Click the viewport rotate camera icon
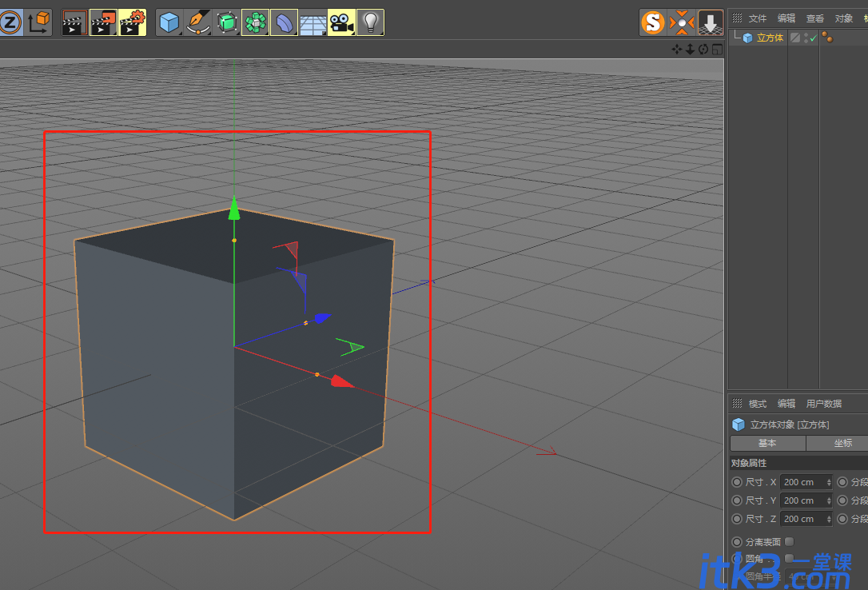Image resolution: width=868 pixels, height=590 pixels. 703,50
